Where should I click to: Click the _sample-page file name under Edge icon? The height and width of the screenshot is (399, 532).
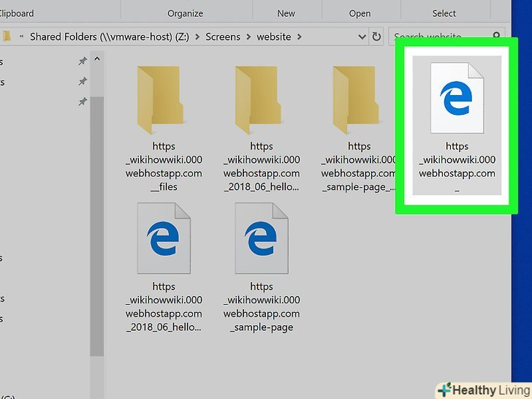coord(262,307)
